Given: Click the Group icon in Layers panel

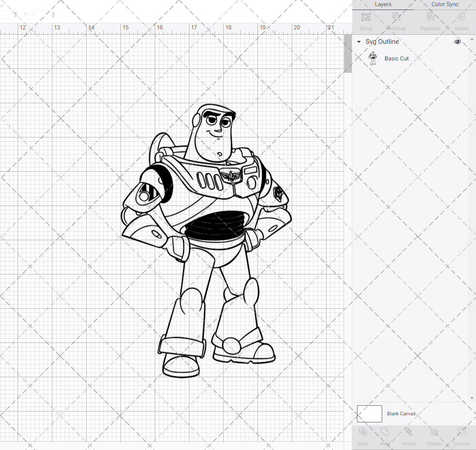Looking at the screenshot, I should pos(366,17).
